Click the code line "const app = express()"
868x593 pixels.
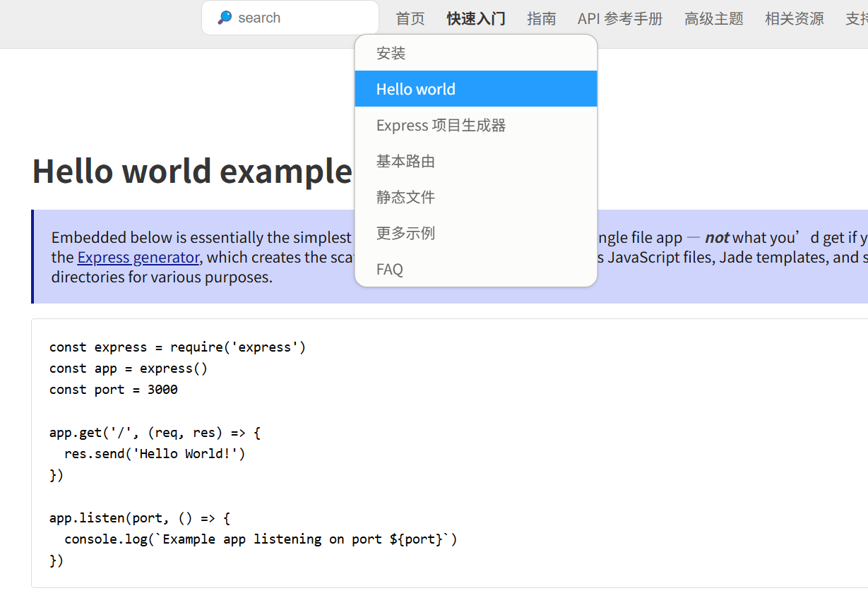pyautogui.click(x=129, y=369)
